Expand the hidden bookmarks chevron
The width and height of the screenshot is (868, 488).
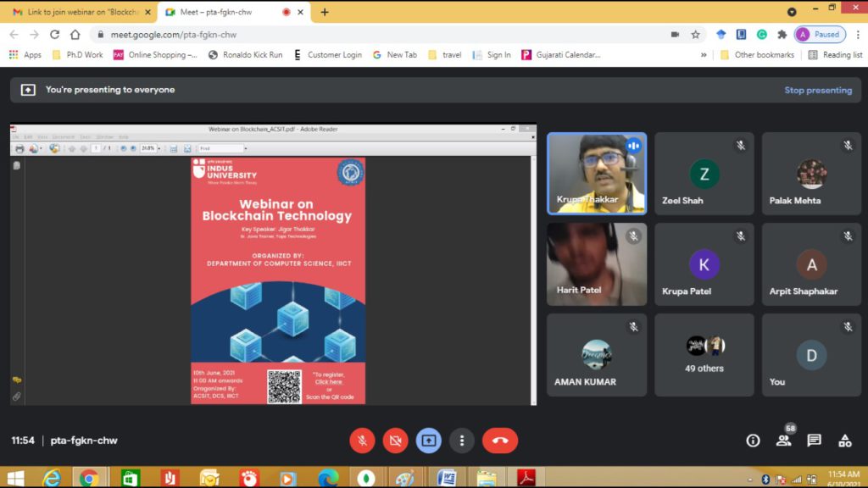tap(704, 55)
